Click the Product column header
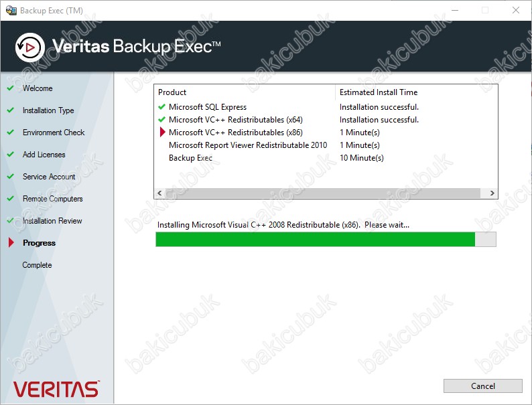532x405 pixels. pyautogui.click(x=245, y=92)
